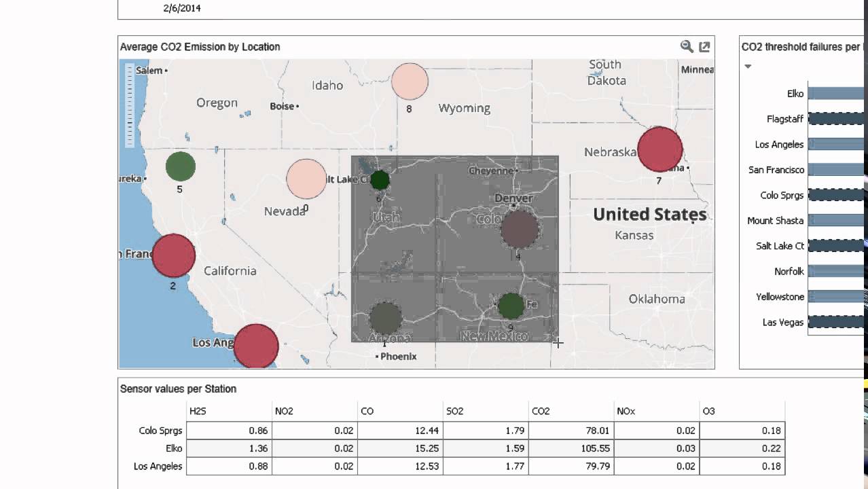Click the magnifier zoom icon on map panel
This screenshot has height=489, width=868.
(x=687, y=46)
